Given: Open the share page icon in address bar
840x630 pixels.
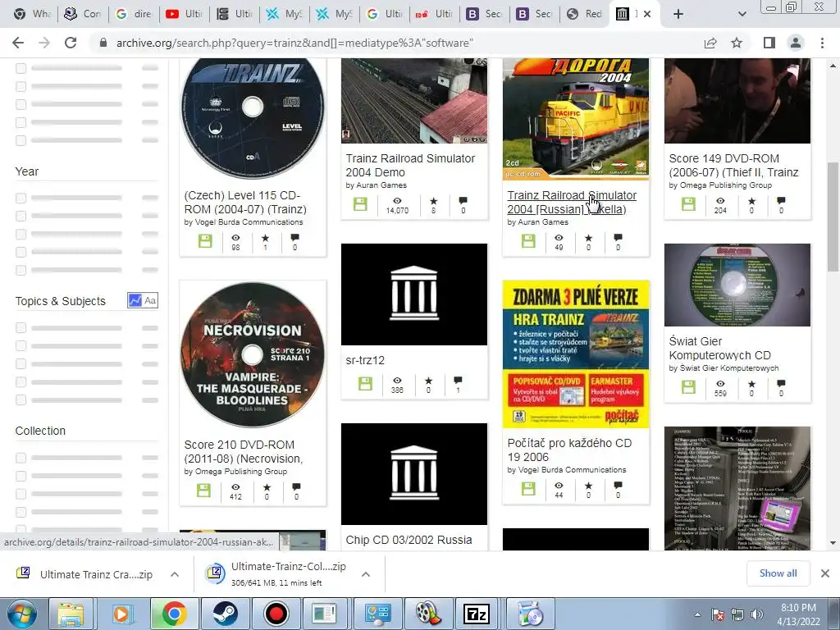Looking at the screenshot, I should 710,43.
